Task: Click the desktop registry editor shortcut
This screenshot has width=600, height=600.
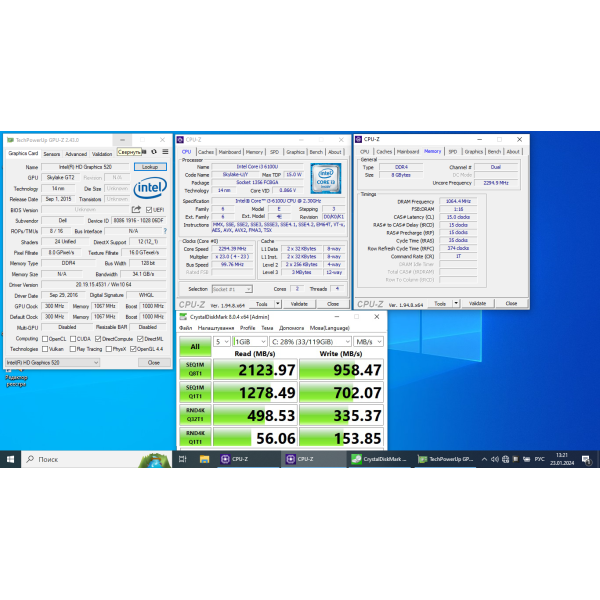Action: [16, 379]
